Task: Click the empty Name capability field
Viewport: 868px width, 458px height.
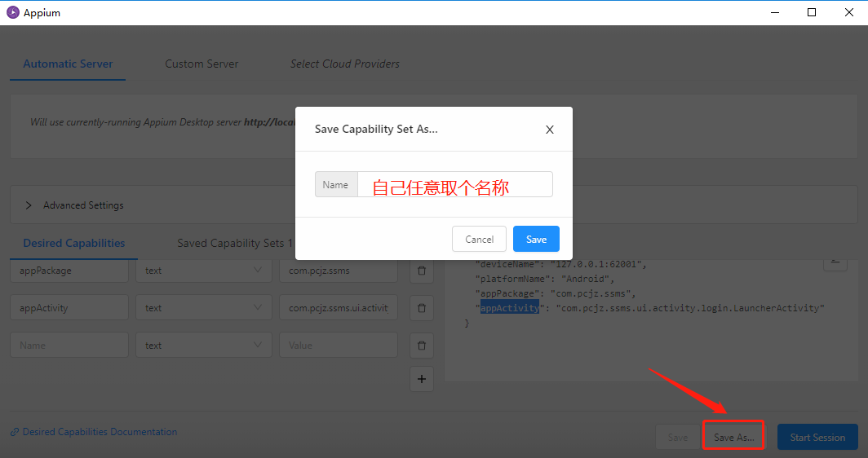Action: click(69, 346)
